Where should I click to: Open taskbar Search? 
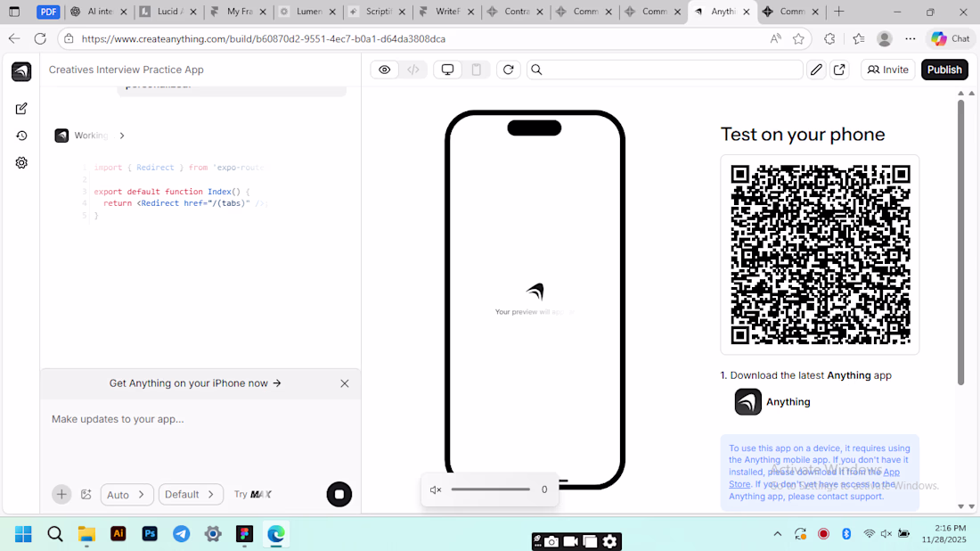click(x=55, y=534)
